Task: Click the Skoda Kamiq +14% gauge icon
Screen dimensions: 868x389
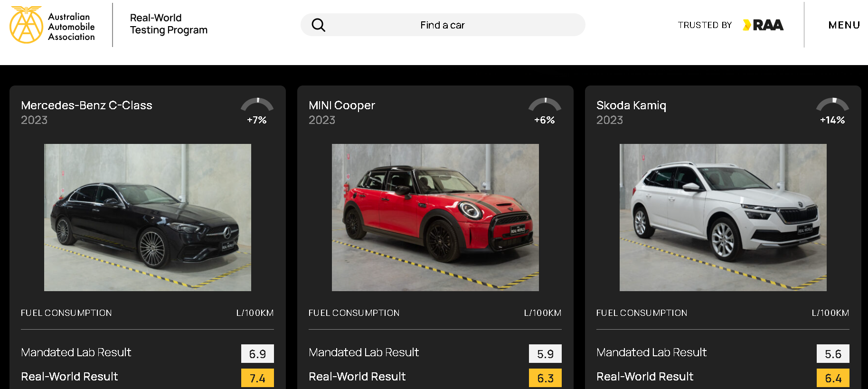Action: pos(832,105)
